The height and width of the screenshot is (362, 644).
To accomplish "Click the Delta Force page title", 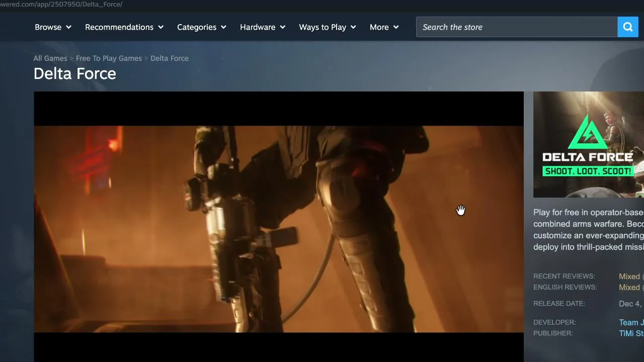I will click(75, 74).
